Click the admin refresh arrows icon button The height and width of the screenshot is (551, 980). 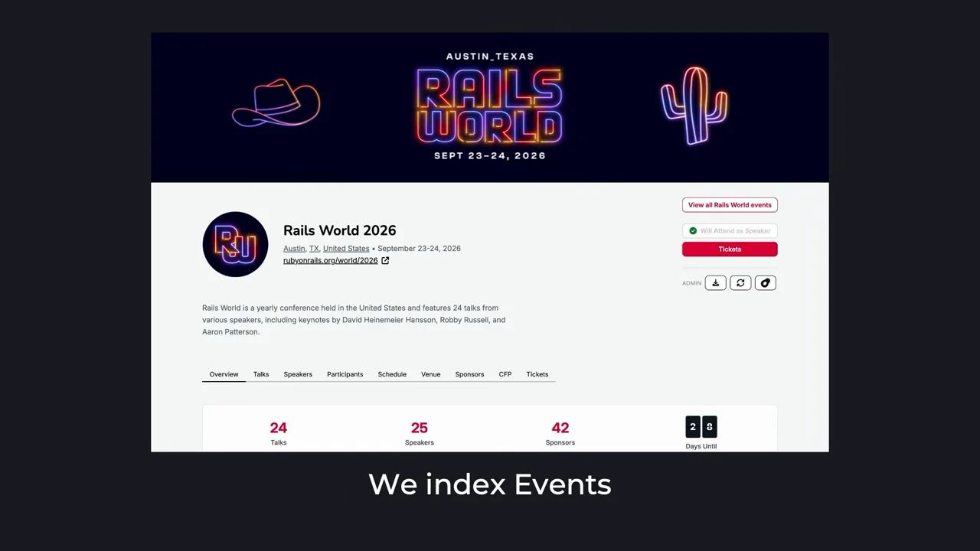pos(740,283)
